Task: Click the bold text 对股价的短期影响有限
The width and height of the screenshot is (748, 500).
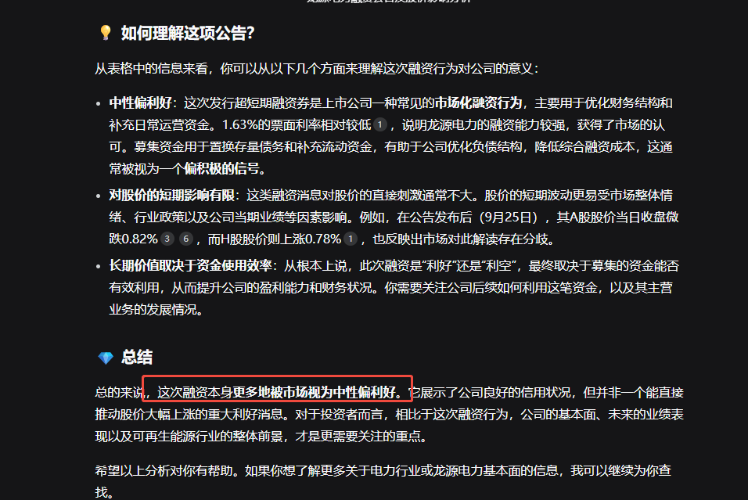Action: 172,195
